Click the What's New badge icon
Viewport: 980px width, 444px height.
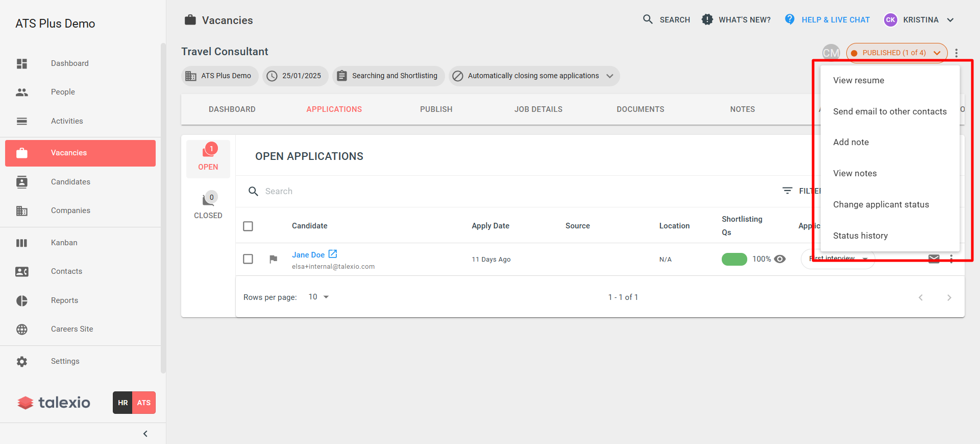click(x=707, y=19)
